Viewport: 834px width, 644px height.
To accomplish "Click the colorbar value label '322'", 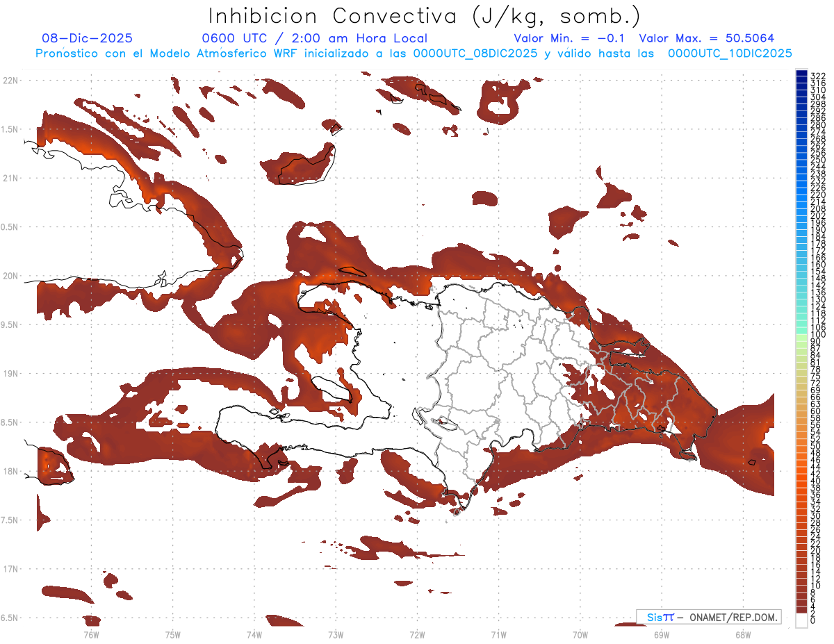I will tap(817, 76).
